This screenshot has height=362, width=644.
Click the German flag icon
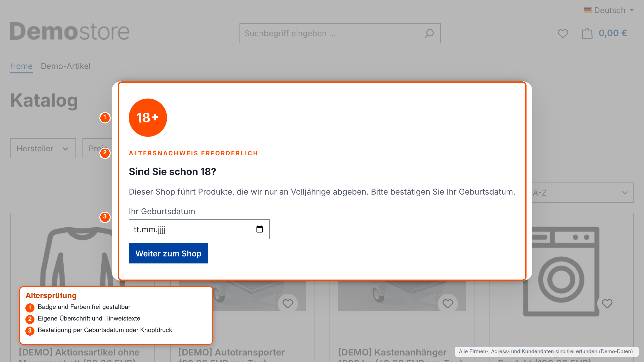click(587, 10)
